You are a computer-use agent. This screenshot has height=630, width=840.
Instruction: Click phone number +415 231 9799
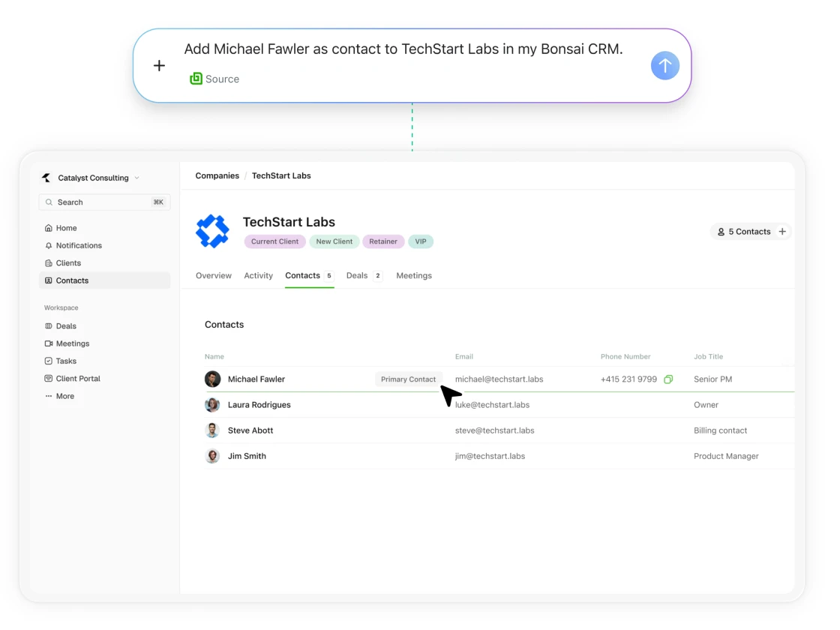(628, 379)
